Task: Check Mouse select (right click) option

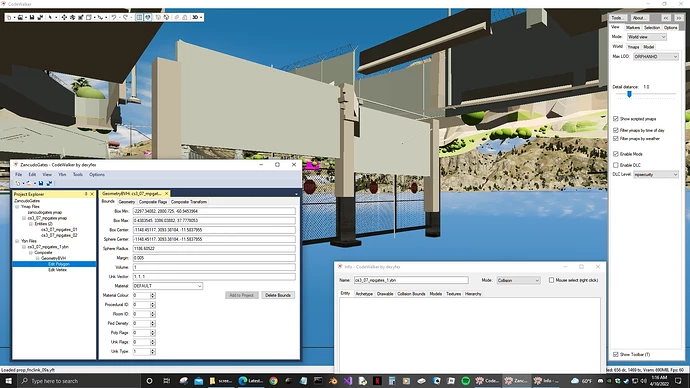Action: pos(551,280)
